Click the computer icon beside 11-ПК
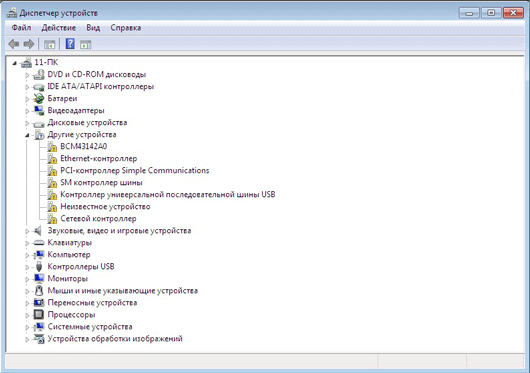This screenshot has height=373, width=530. click(x=26, y=63)
